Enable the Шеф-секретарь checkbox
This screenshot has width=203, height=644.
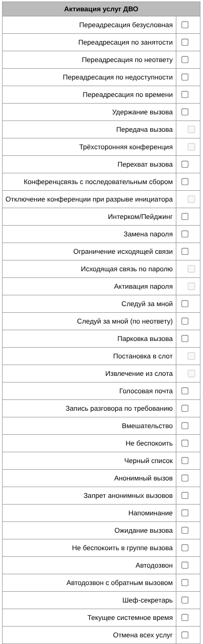coord(185,600)
